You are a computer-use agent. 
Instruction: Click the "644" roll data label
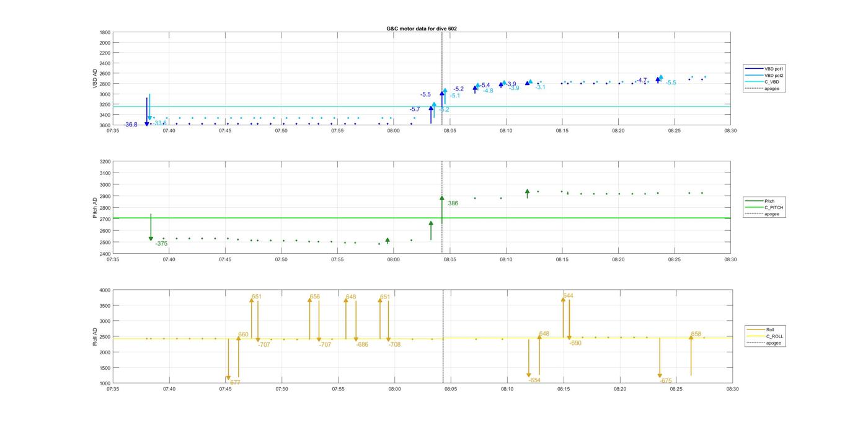569,295
